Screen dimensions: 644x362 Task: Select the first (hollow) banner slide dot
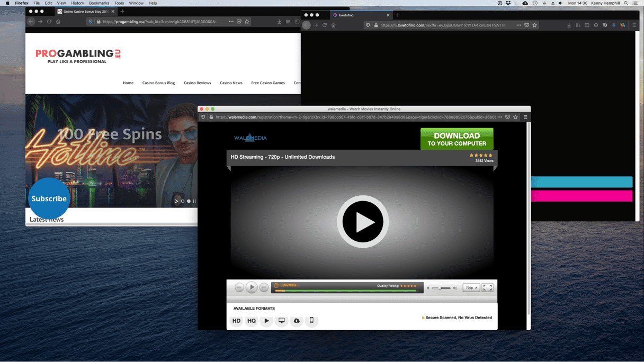[x=183, y=201]
